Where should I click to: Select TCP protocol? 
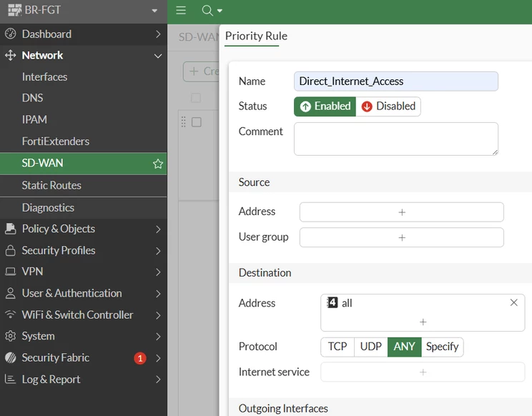click(x=338, y=347)
